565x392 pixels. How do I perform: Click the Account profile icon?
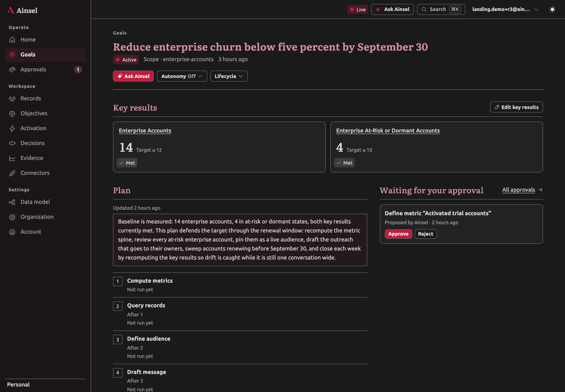tap(12, 232)
